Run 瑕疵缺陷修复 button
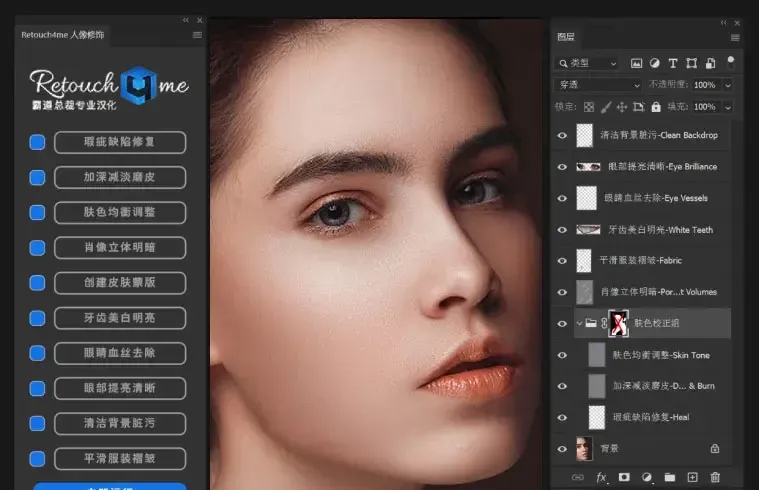Screen dimensions: 759x490 point(120,142)
